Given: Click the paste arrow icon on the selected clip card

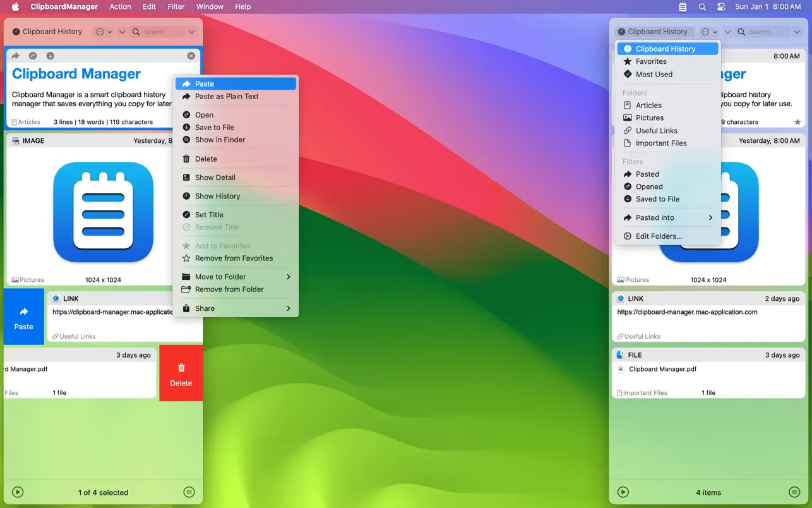Looking at the screenshot, I should (x=16, y=56).
